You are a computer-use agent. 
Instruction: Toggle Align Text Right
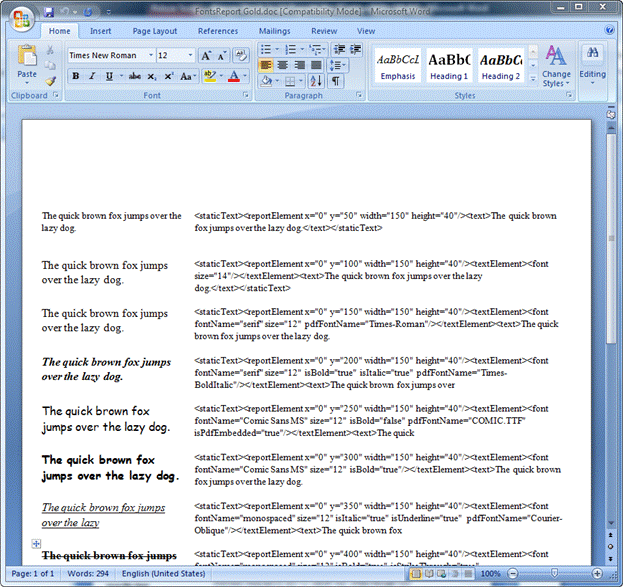[x=299, y=65]
